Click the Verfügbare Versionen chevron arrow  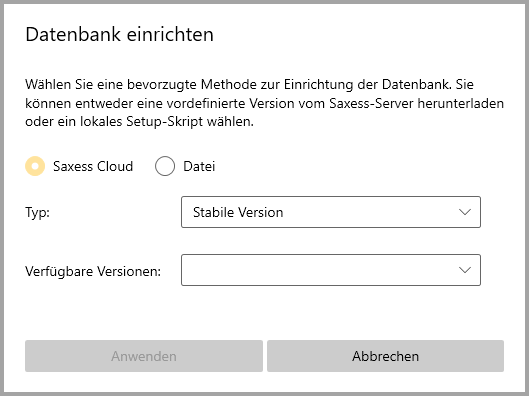(465, 270)
